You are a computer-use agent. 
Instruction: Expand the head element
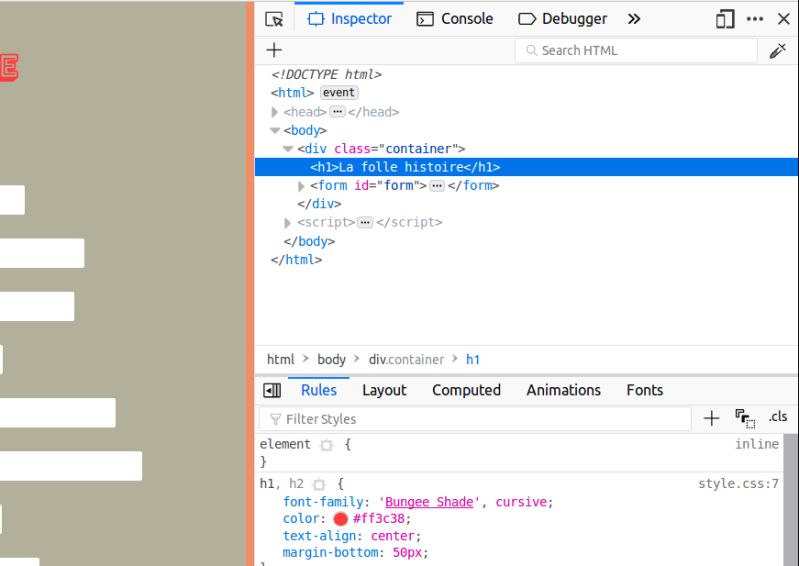(275, 112)
